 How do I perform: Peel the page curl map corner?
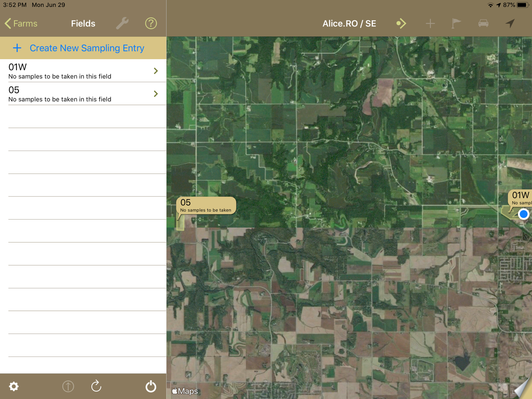(x=524, y=390)
